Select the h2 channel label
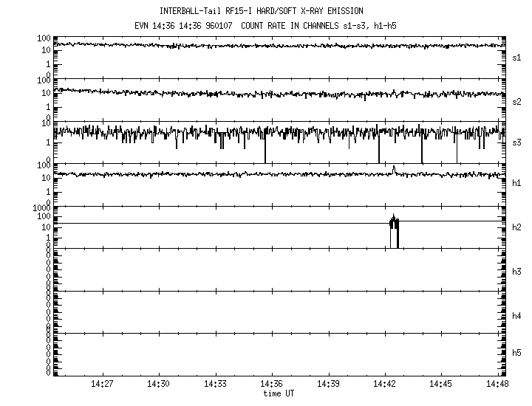The image size is (532, 406). tap(517, 227)
